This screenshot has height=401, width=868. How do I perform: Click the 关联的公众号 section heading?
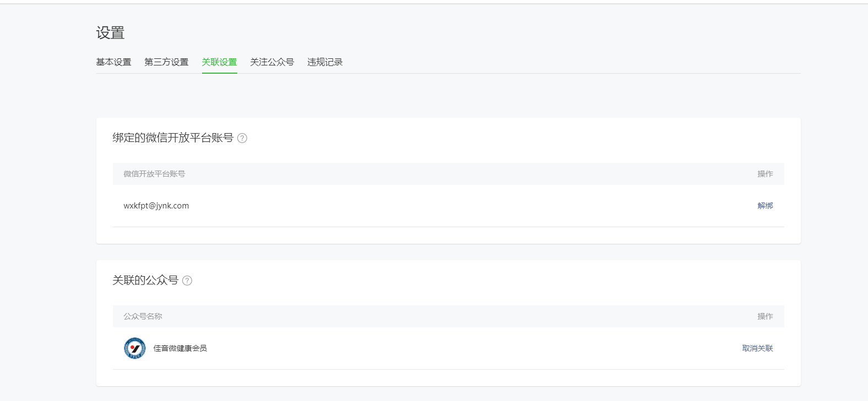(x=145, y=281)
